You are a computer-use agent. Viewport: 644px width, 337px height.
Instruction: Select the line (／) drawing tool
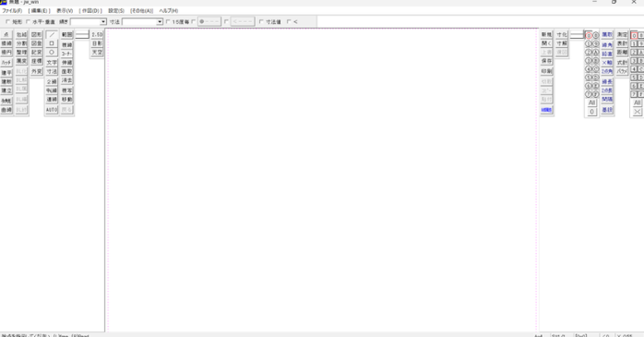[x=52, y=35]
